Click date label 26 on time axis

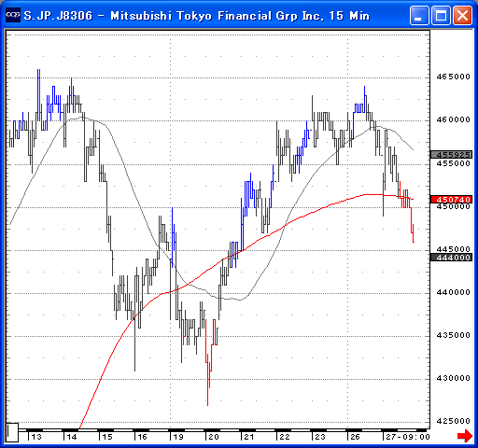point(355,437)
